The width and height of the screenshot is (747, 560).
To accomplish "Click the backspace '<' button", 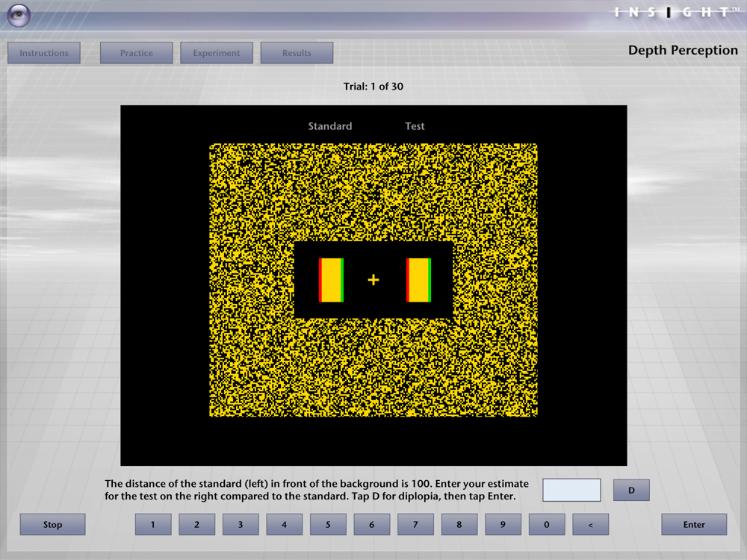I will pos(590,524).
